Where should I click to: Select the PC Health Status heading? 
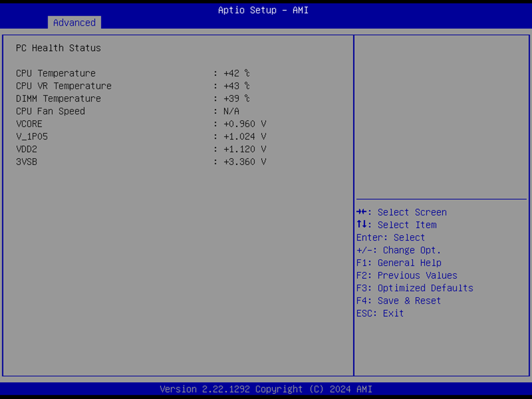[58, 48]
